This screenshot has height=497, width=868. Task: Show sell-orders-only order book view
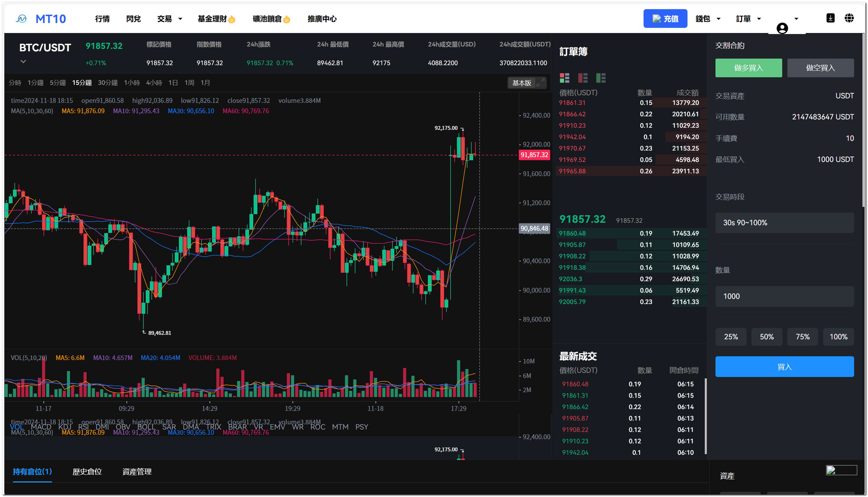(583, 78)
